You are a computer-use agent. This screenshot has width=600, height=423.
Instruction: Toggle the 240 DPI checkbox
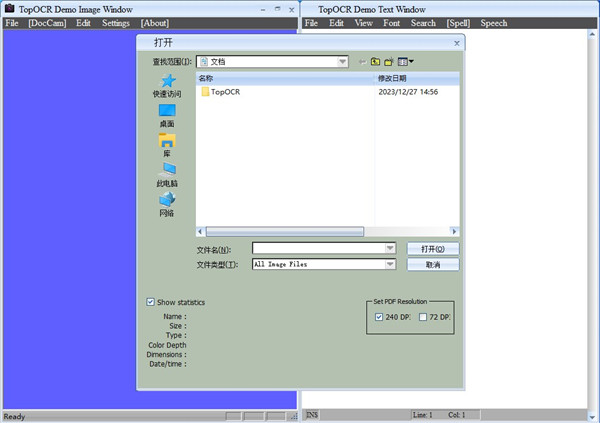379,317
